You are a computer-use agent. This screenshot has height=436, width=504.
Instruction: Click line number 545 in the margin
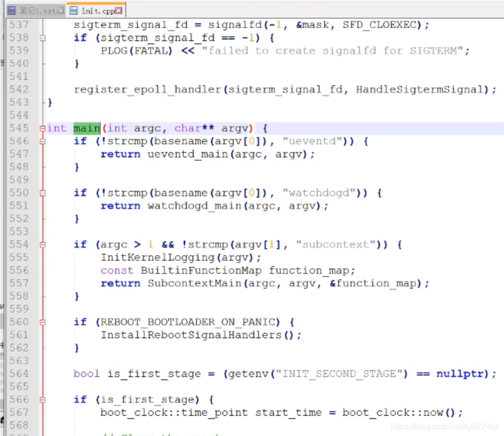coord(19,128)
